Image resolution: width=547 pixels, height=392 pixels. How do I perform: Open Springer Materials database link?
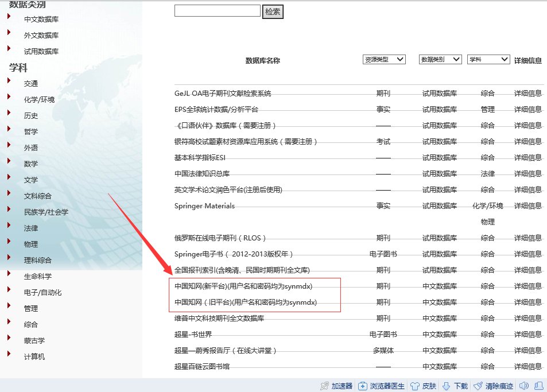(204, 205)
